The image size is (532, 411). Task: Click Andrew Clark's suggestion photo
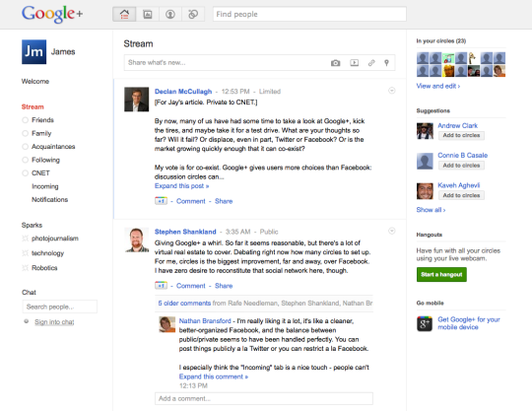(x=425, y=131)
